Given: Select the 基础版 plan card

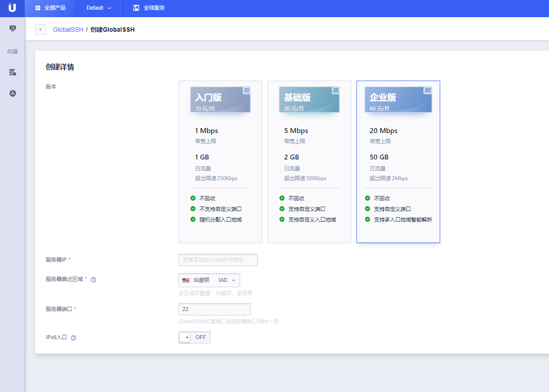Looking at the screenshot, I should point(309,162).
